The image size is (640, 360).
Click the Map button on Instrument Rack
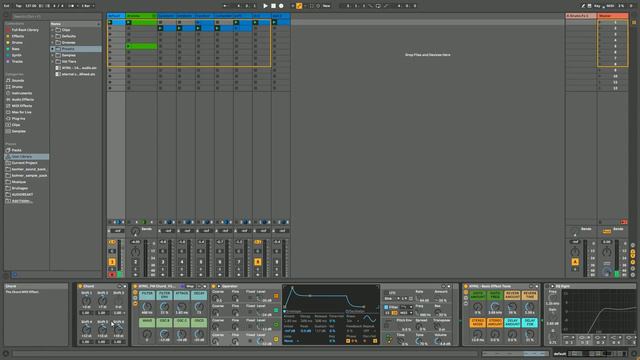pos(190,286)
